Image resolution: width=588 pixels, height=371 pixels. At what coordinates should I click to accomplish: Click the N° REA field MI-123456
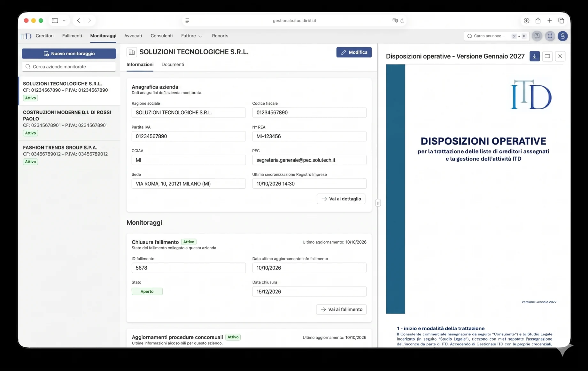point(309,136)
